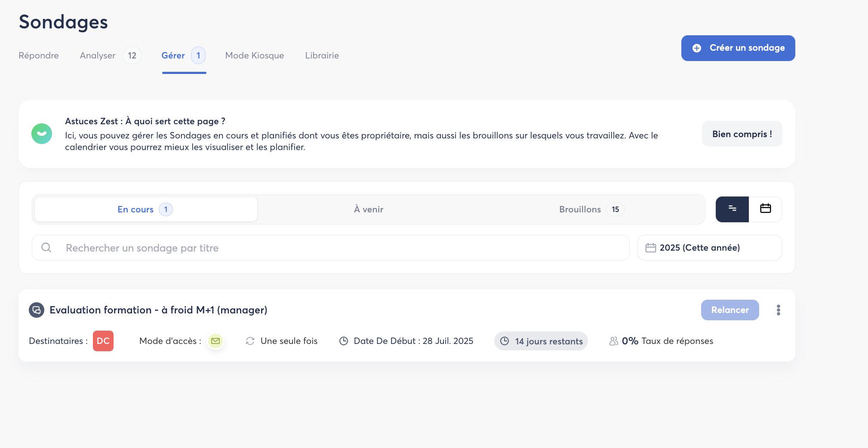Click the Créer un sondage button

tap(738, 48)
